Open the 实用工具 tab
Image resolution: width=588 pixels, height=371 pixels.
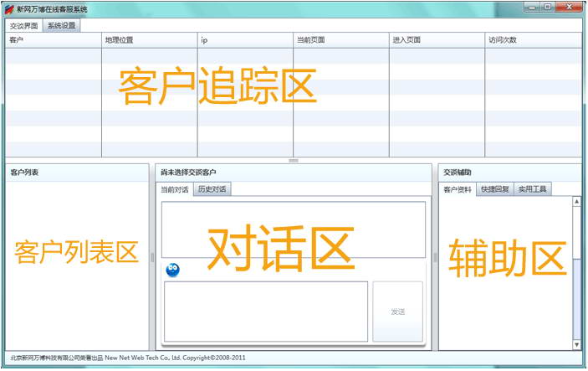(533, 189)
